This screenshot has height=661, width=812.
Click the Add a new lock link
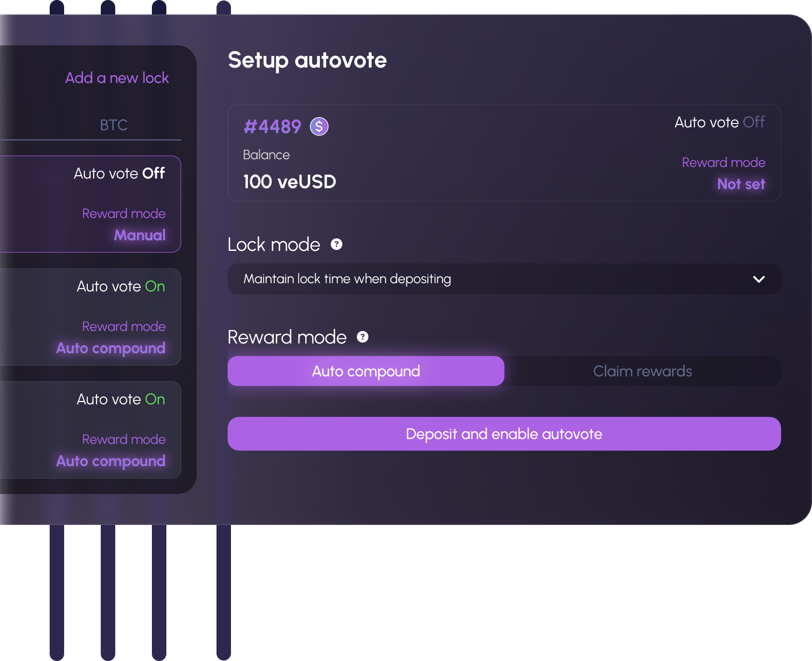[x=117, y=78]
